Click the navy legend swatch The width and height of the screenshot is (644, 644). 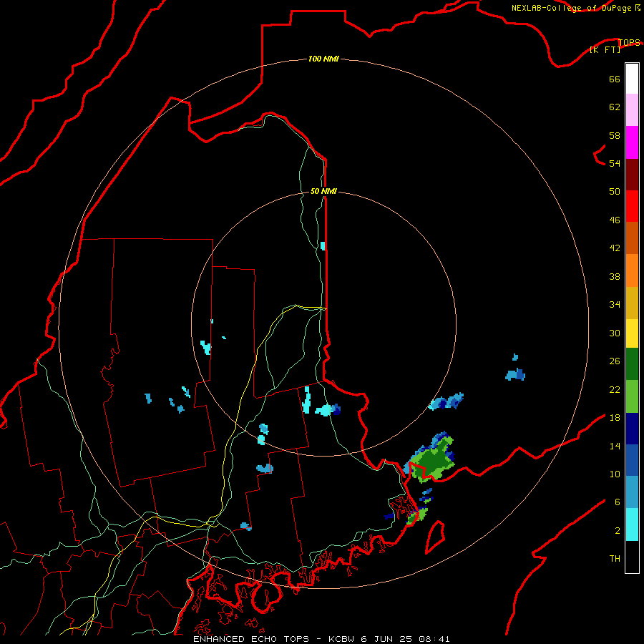(x=632, y=429)
